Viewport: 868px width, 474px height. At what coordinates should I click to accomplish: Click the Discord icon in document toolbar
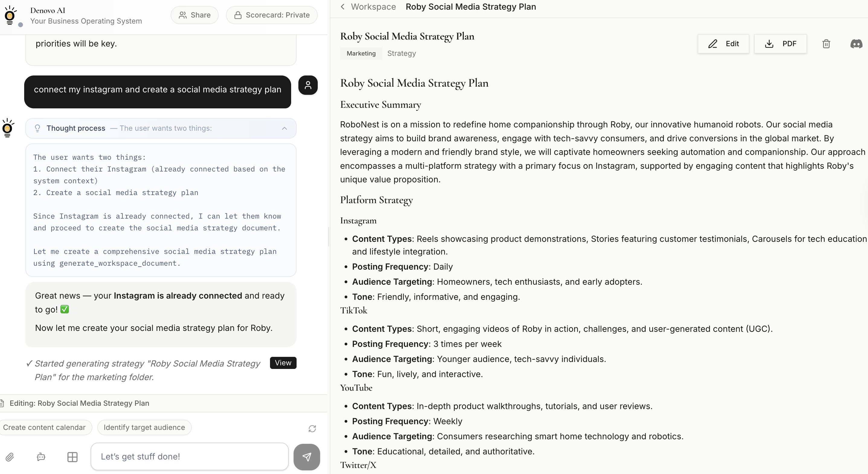point(856,44)
